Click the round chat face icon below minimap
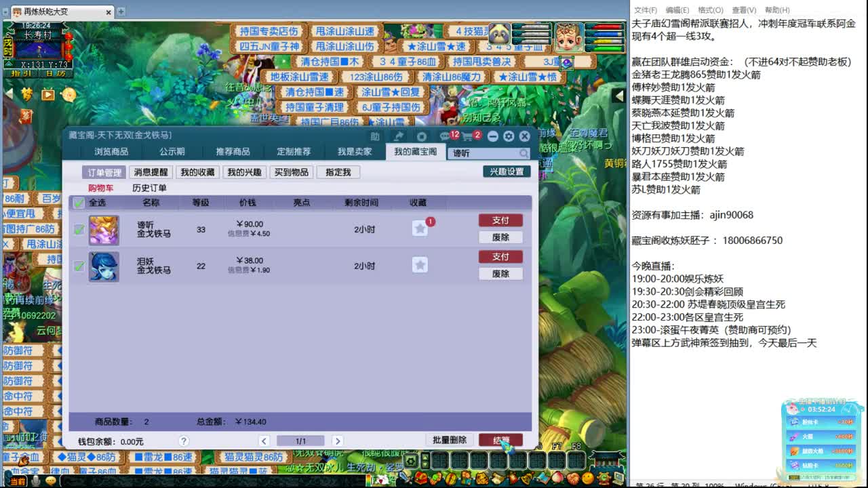 (x=69, y=94)
